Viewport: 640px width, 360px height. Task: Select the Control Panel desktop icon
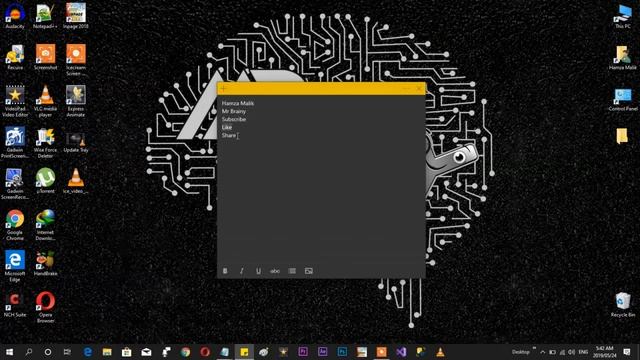(622, 100)
